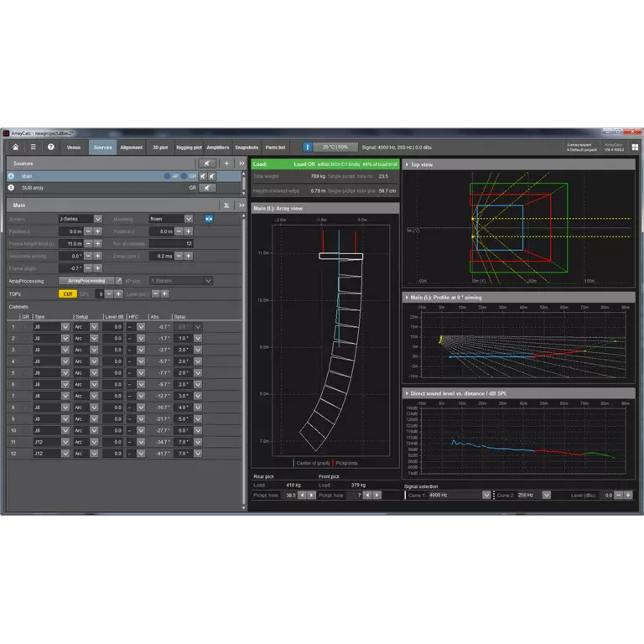Open the hamburger menu icon

tap(34, 147)
